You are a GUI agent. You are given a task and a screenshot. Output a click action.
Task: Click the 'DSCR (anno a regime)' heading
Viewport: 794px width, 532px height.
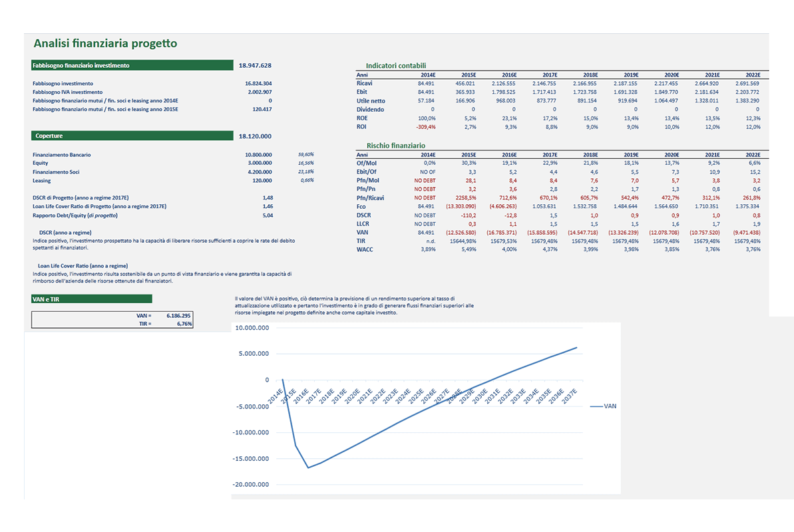pos(65,233)
